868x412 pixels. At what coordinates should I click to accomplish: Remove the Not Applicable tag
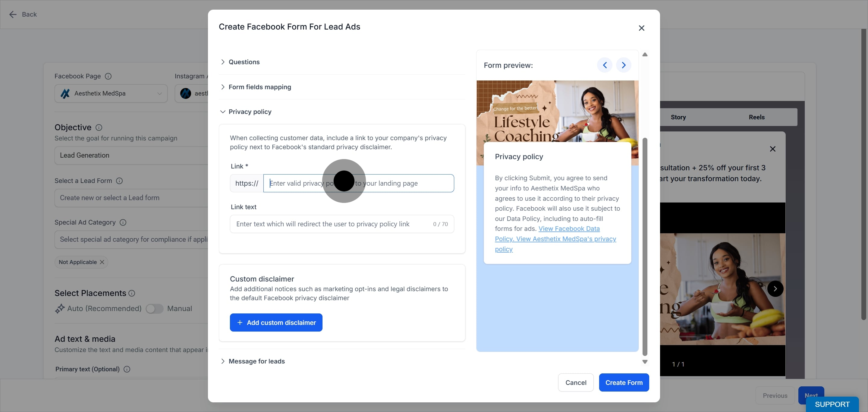click(102, 262)
